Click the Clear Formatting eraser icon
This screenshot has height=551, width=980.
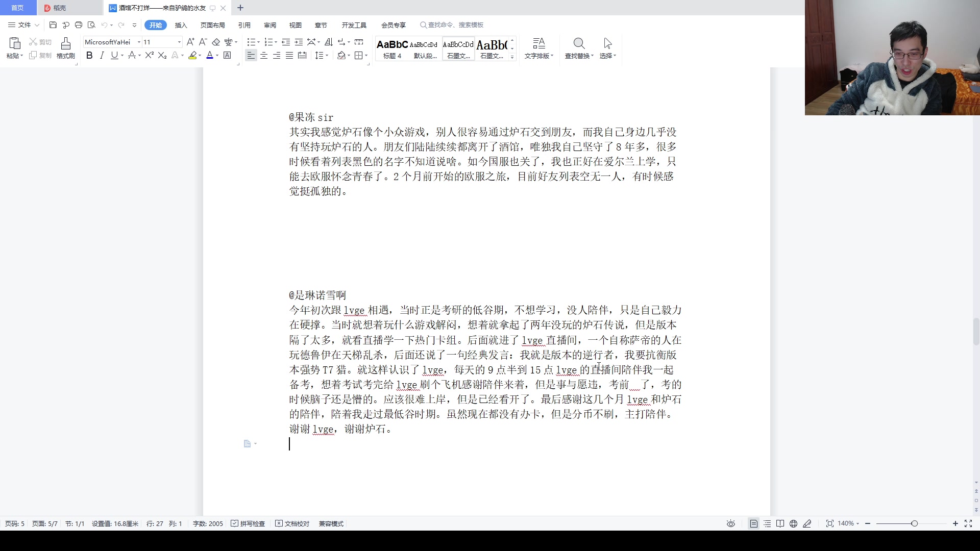(216, 42)
